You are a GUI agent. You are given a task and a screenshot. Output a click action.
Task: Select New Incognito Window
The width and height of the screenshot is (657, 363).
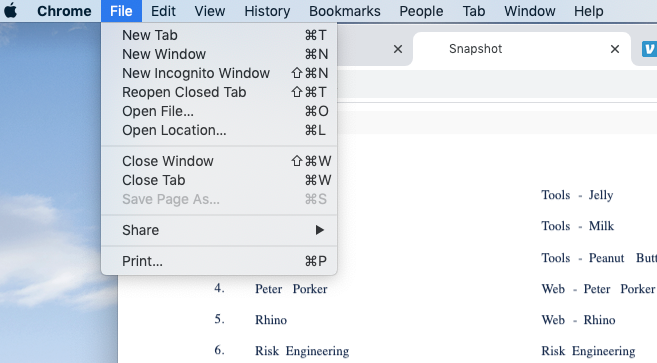pos(219,73)
